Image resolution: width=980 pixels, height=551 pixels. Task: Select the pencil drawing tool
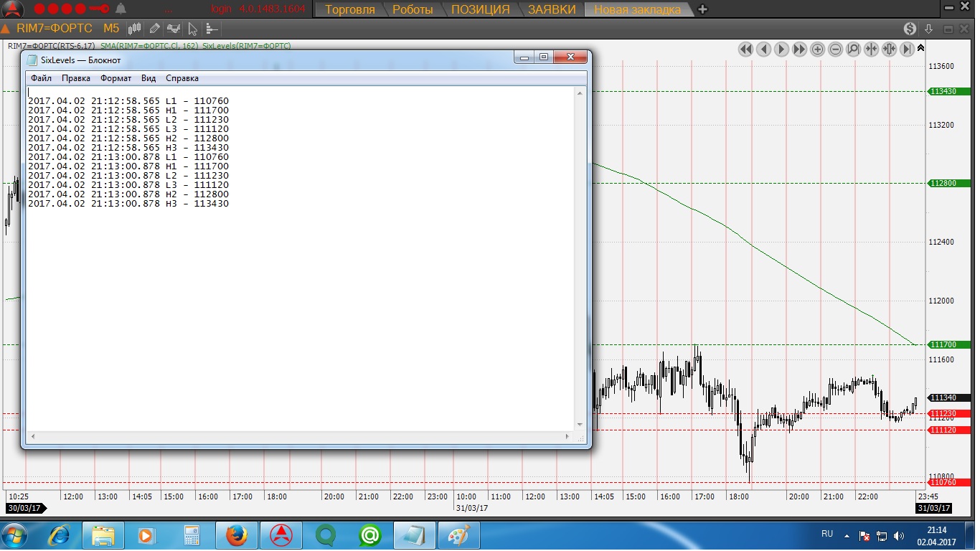coord(154,29)
